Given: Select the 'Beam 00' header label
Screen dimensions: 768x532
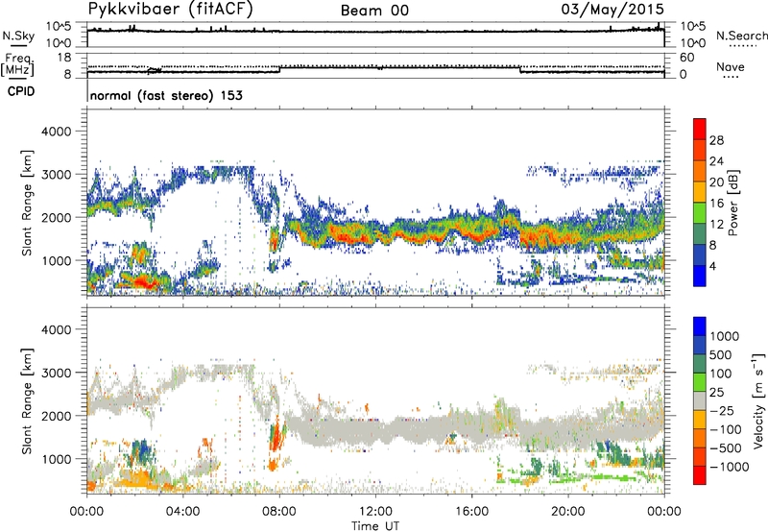Looking at the screenshot, I should pos(375,11).
